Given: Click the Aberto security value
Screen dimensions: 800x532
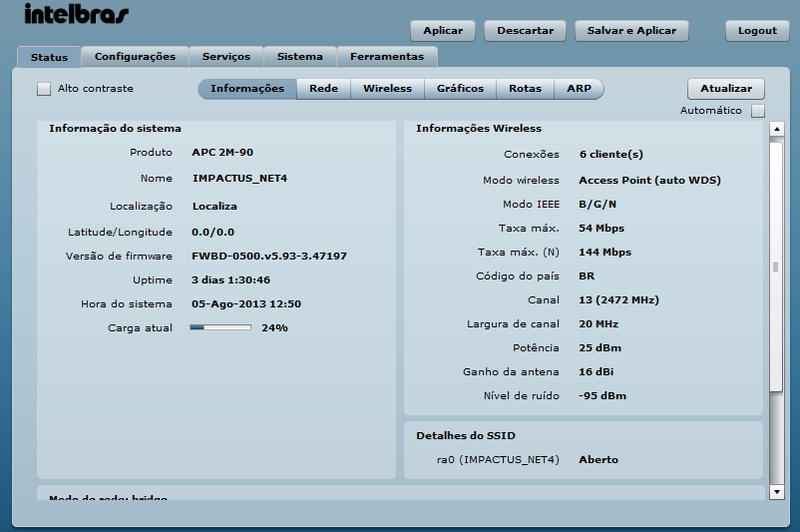Looking at the screenshot, I should (598, 460).
